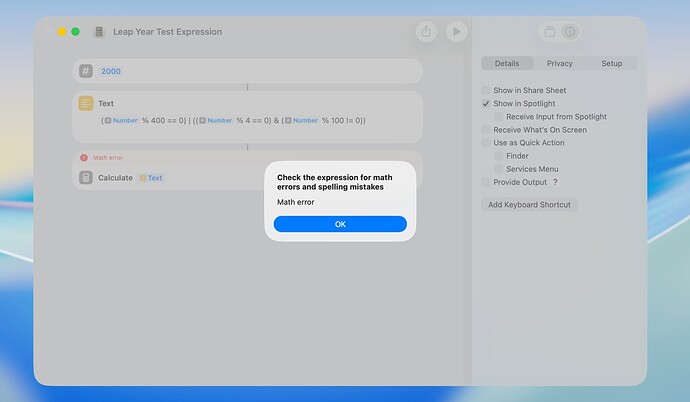
Task: Click the Number action hash icon
Action: coord(86,71)
